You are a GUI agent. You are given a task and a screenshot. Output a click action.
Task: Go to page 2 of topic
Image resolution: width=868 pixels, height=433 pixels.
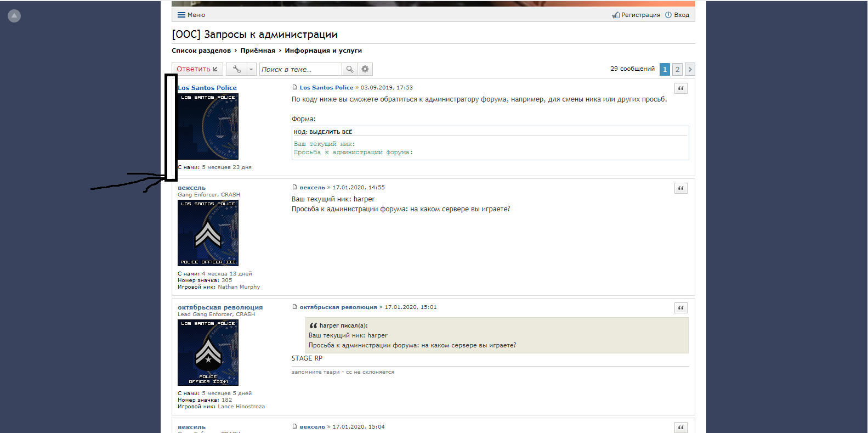677,69
